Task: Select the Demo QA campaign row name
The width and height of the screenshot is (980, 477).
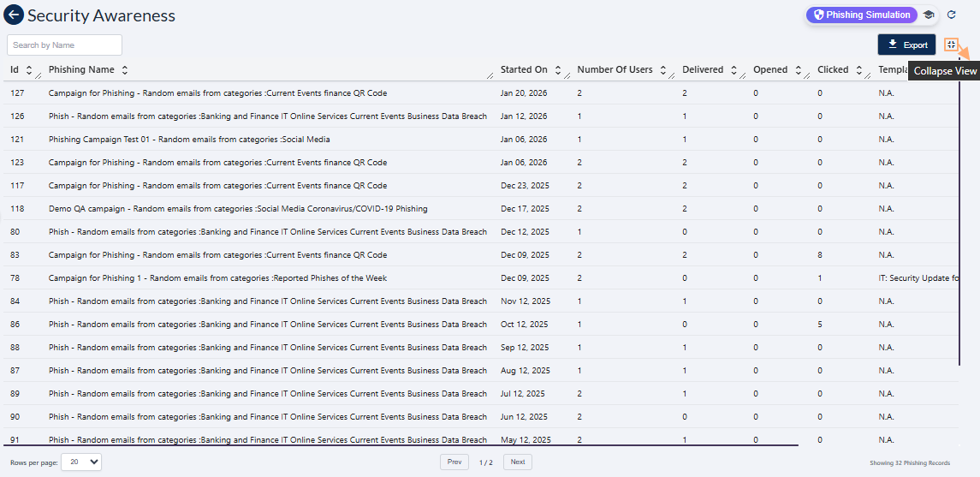Action: 238,209
